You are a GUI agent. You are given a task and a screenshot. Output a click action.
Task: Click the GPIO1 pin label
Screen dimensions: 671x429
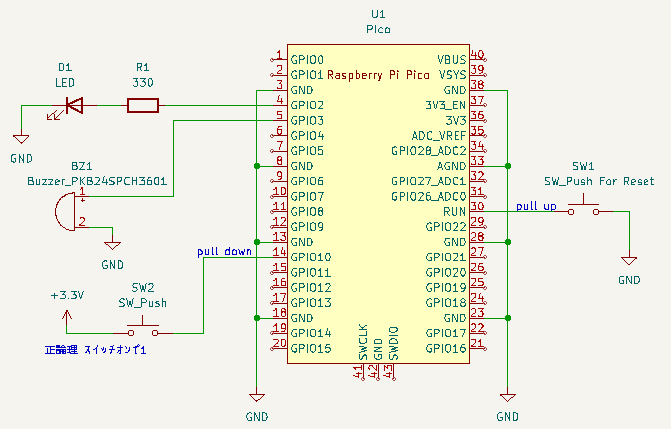click(x=307, y=75)
